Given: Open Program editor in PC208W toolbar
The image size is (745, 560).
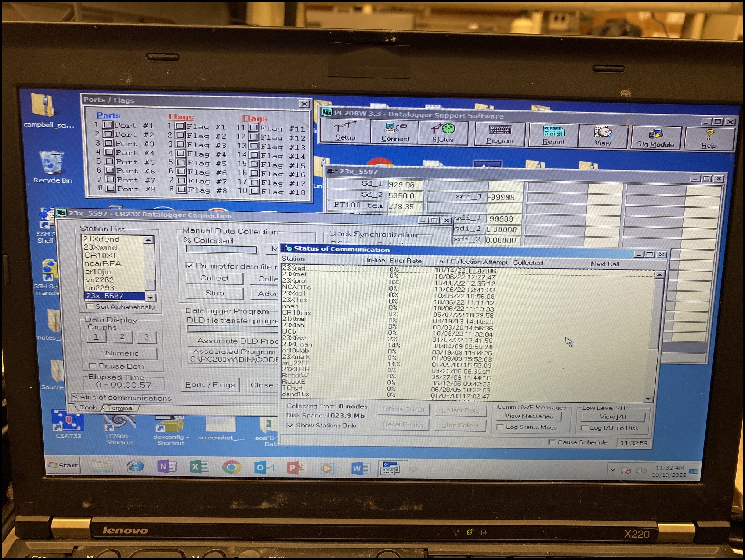Looking at the screenshot, I should pos(500,134).
